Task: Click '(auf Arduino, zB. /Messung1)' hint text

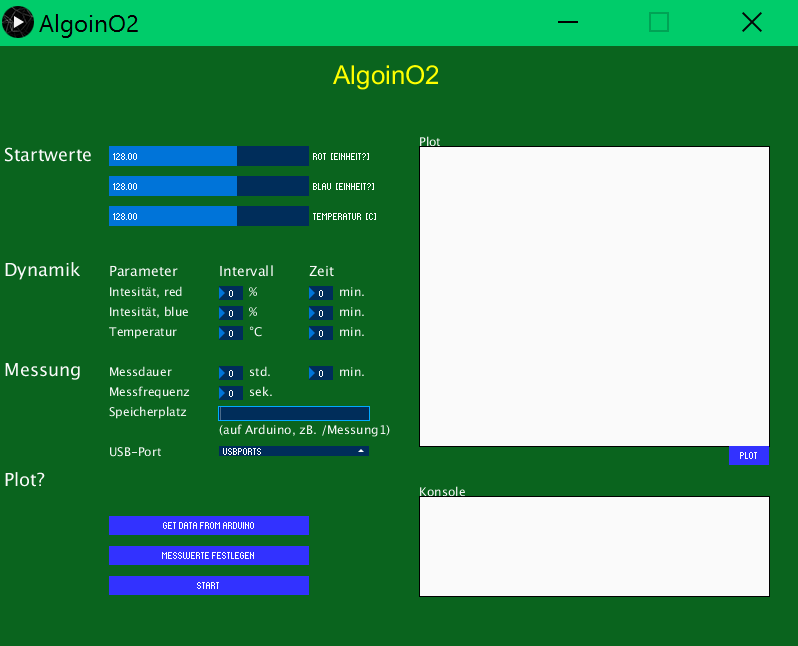Action: pyautogui.click(x=304, y=430)
